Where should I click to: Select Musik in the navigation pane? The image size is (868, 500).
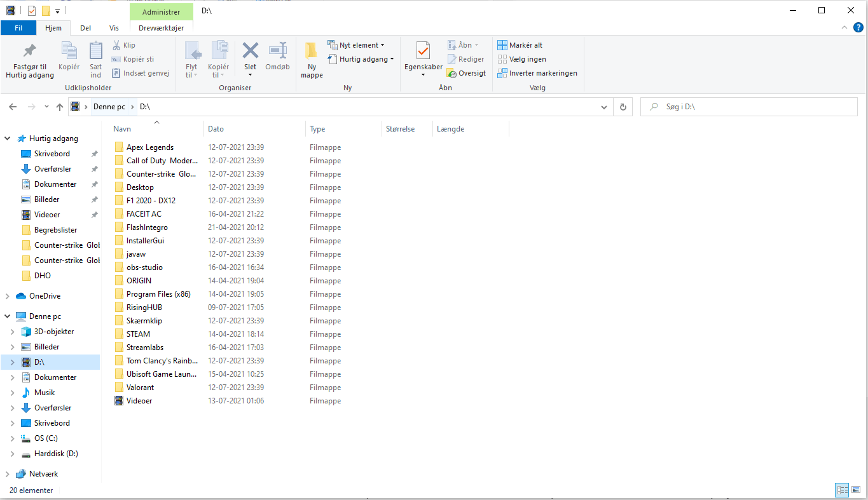tap(45, 393)
